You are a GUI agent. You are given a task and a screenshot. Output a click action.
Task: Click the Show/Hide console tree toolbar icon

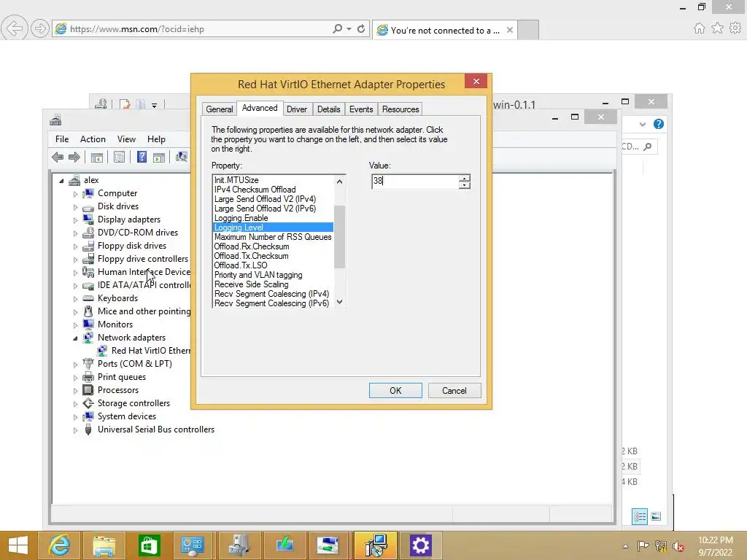click(x=97, y=157)
